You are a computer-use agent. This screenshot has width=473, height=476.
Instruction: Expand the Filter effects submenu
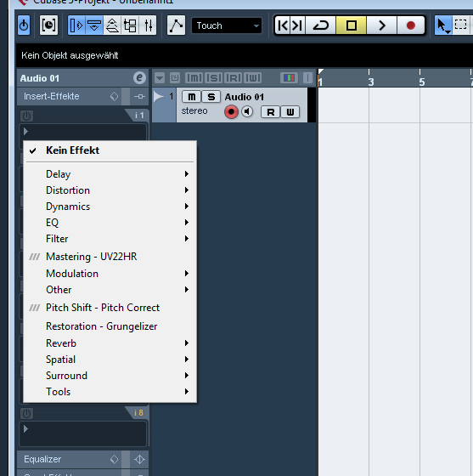click(x=110, y=239)
